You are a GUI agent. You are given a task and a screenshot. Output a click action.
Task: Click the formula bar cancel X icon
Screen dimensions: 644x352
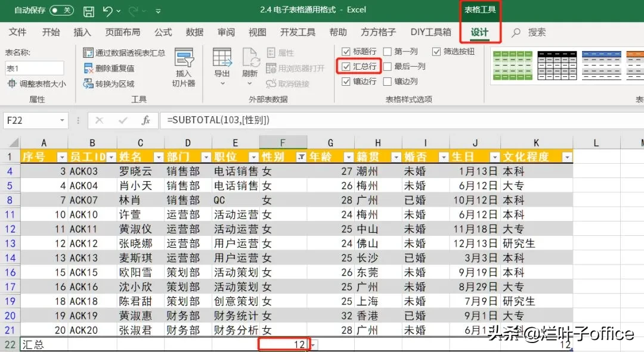click(x=99, y=120)
